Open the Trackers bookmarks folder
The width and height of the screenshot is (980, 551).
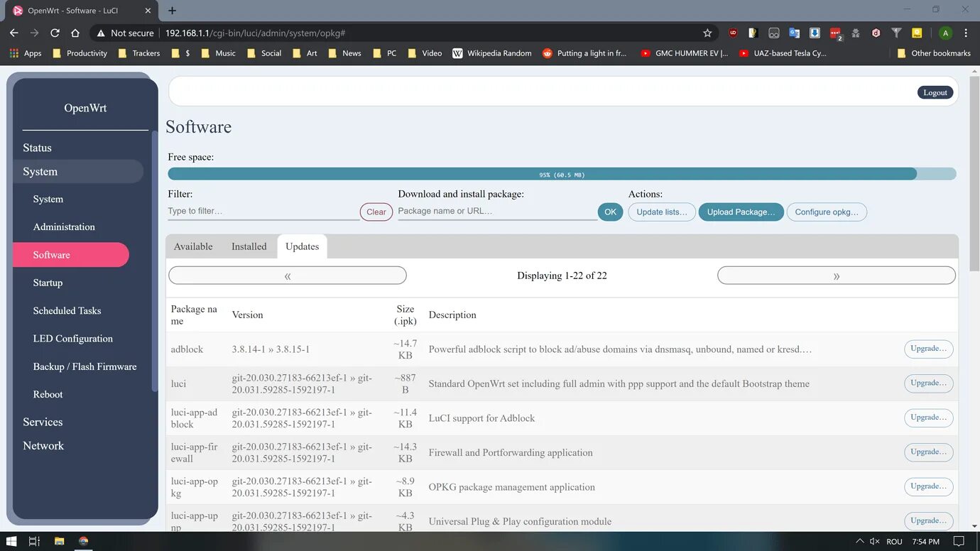point(139,53)
